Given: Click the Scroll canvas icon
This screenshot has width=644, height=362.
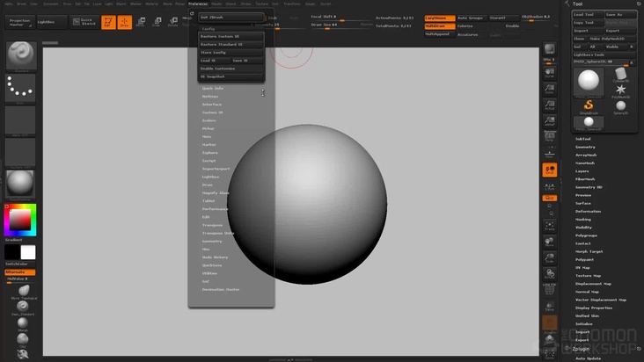Looking at the screenshot, I should coord(550,73).
